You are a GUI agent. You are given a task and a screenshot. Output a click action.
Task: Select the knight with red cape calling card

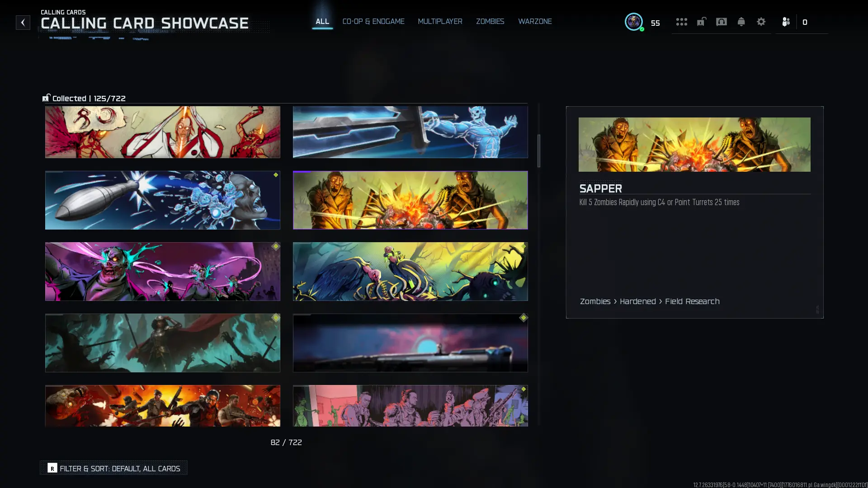click(162, 343)
